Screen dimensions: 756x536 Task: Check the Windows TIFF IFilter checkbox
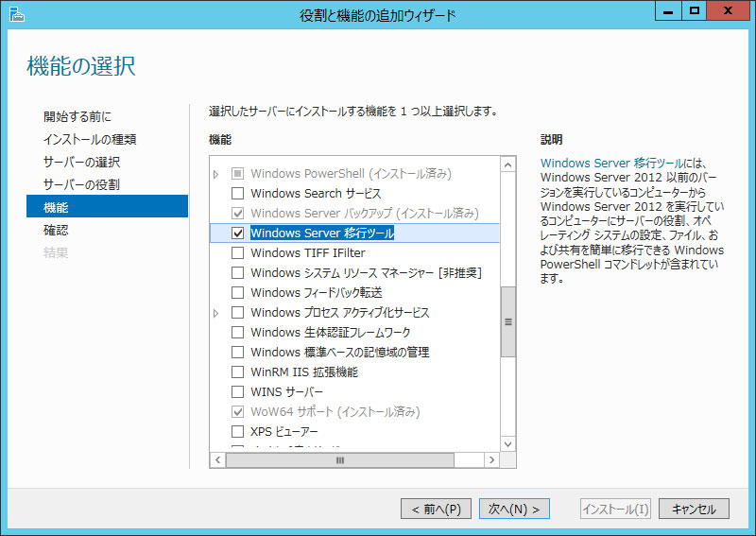coord(238,252)
